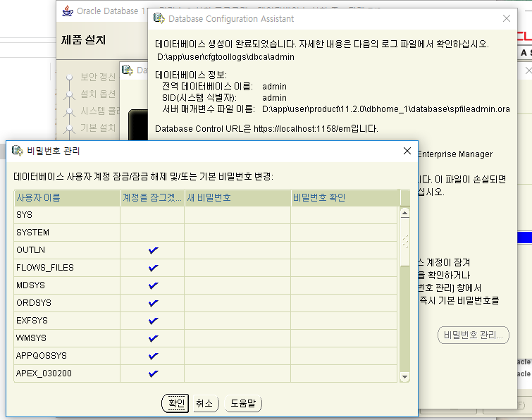Click scrollbar thumb of account table
This screenshot has width=532, height=420.
[x=404, y=242]
